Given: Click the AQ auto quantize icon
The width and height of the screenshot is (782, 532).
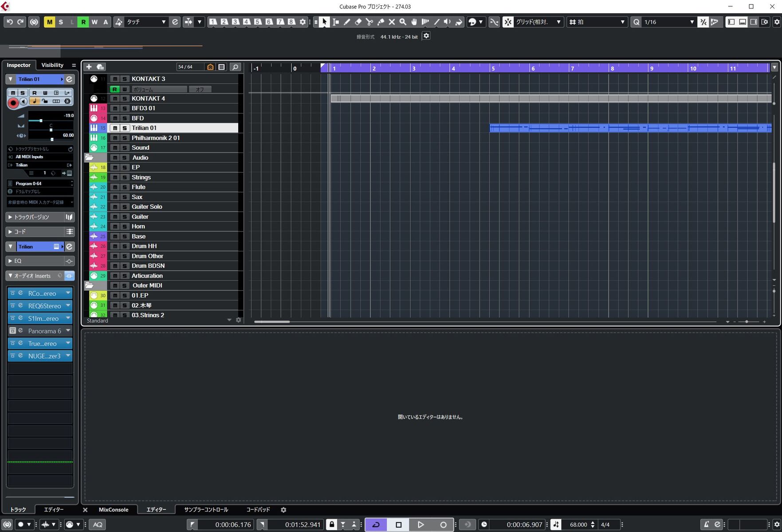Looking at the screenshot, I should point(98,524).
